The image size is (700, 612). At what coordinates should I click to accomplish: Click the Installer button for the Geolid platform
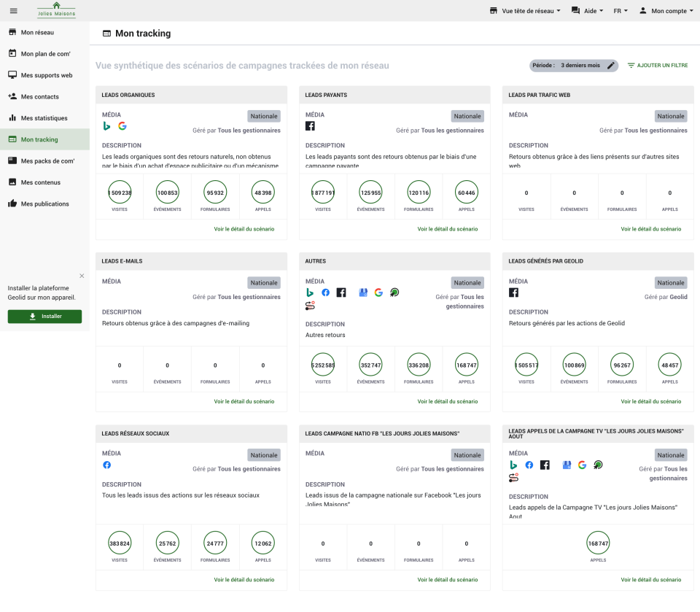44,316
